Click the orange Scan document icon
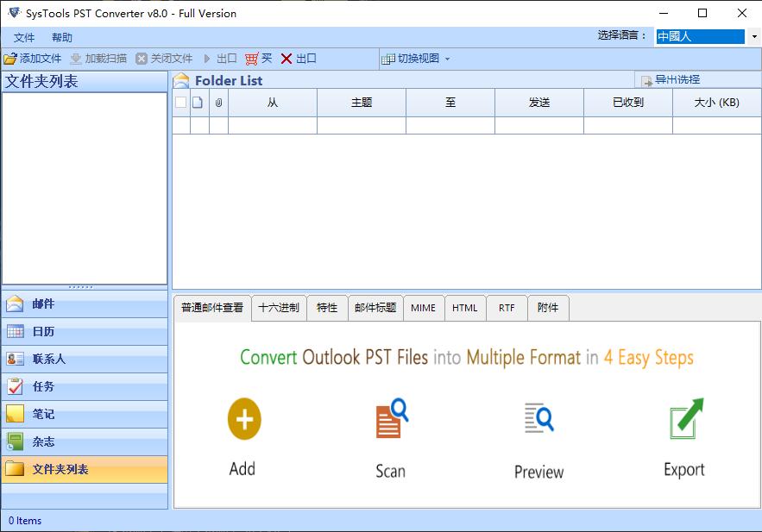 pyautogui.click(x=392, y=418)
